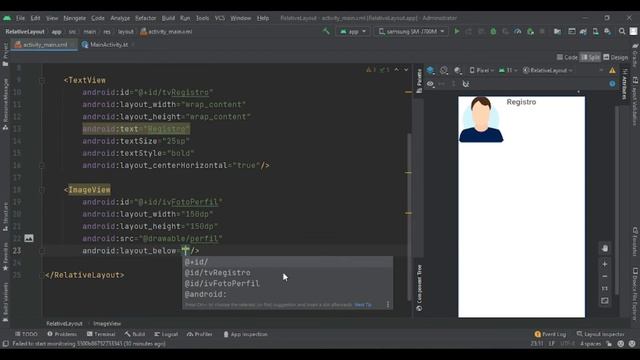Viewport: 640px width, 360px height.
Task: Go to previous highlighted error arrow
Action: click(396, 70)
